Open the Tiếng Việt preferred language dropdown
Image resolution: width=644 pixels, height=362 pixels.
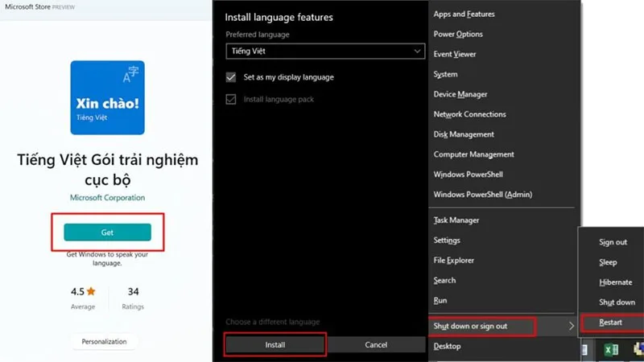coord(325,51)
